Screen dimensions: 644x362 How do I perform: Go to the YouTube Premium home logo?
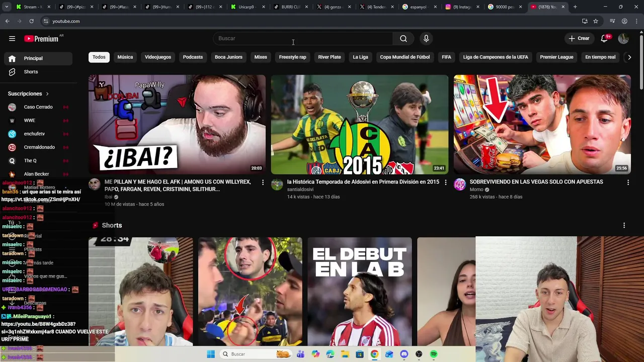(41, 39)
